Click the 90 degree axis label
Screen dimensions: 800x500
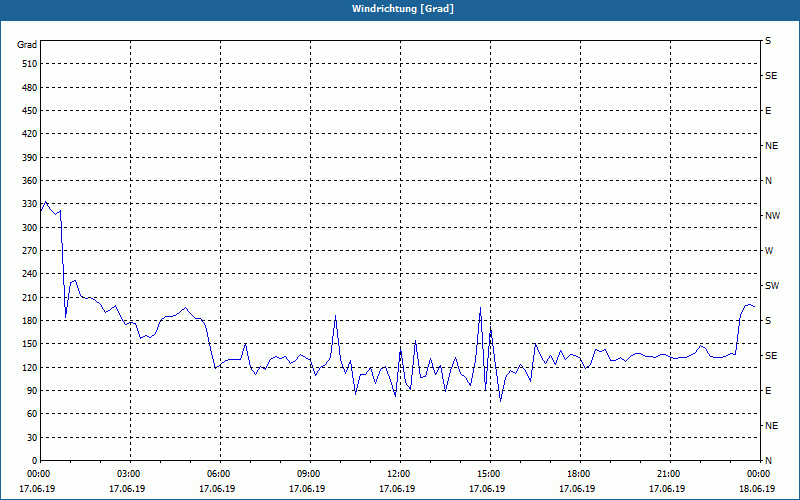coord(32,391)
